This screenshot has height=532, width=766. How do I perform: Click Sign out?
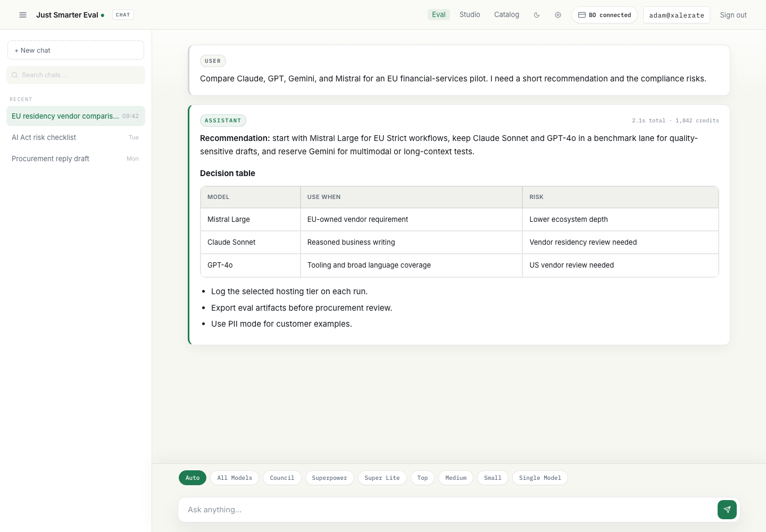733,15
